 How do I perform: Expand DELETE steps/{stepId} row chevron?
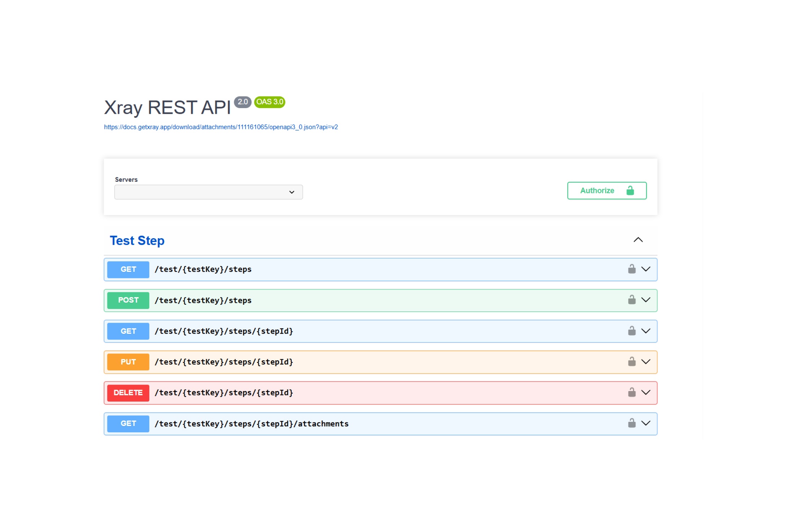[x=646, y=392]
